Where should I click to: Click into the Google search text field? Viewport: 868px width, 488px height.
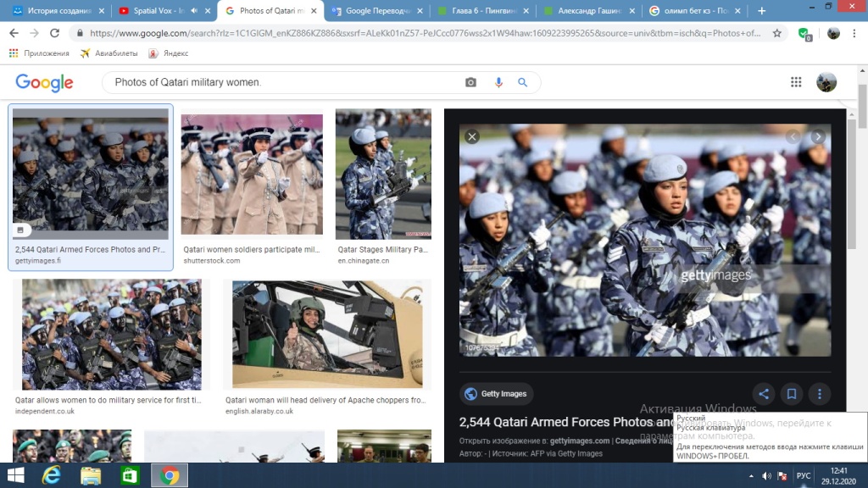pos(280,82)
